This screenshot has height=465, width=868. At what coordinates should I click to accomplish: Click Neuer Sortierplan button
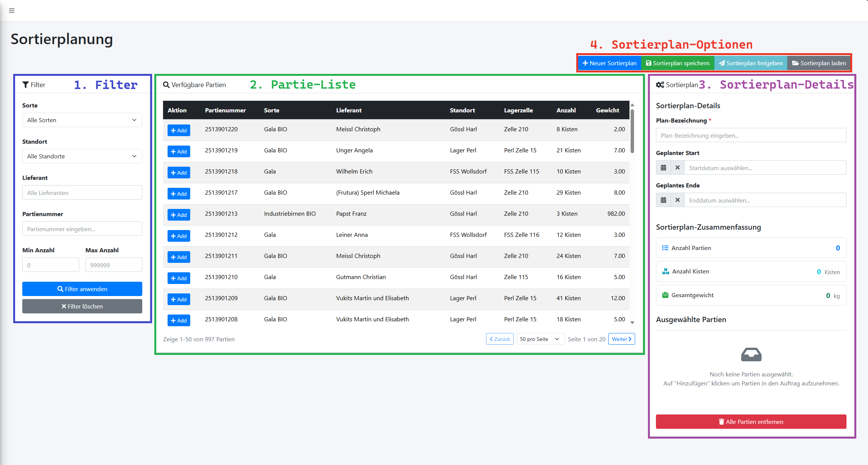pos(609,63)
